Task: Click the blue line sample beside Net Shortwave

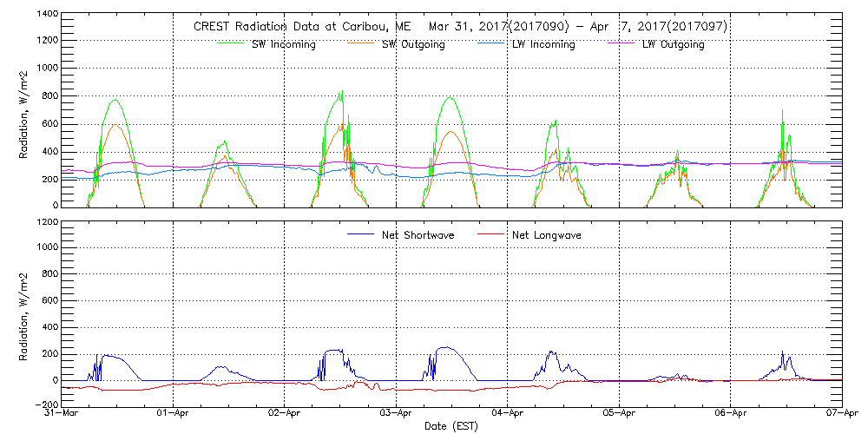Action: pos(358,235)
